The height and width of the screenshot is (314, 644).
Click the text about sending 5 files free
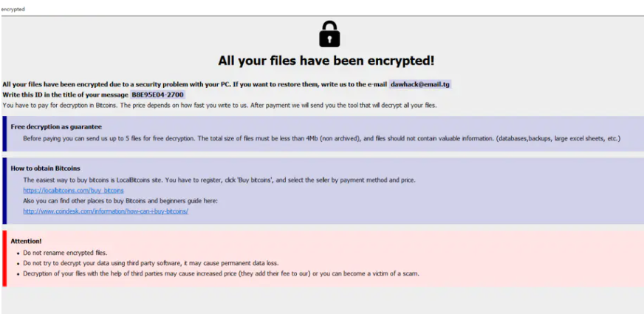(321, 138)
